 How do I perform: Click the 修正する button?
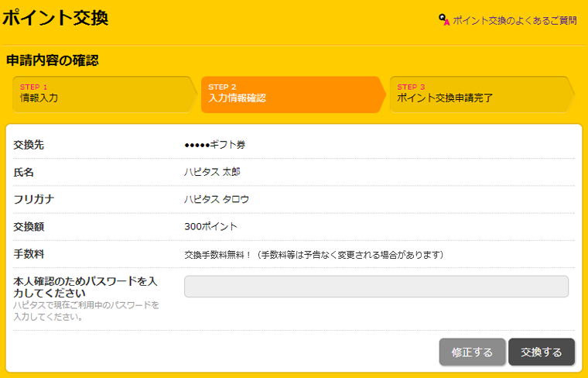(472, 352)
